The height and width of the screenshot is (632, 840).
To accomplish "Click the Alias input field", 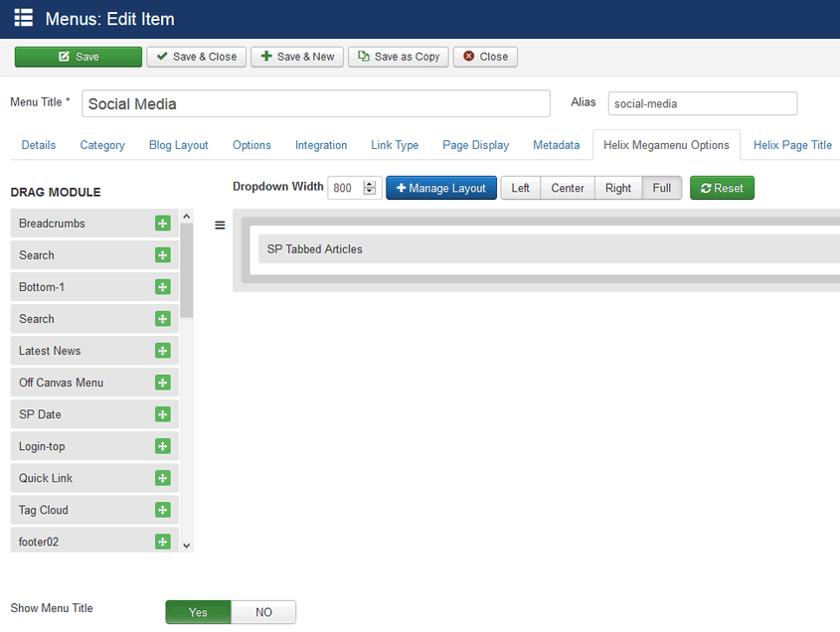I will pyautogui.click(x=703, y=103).
